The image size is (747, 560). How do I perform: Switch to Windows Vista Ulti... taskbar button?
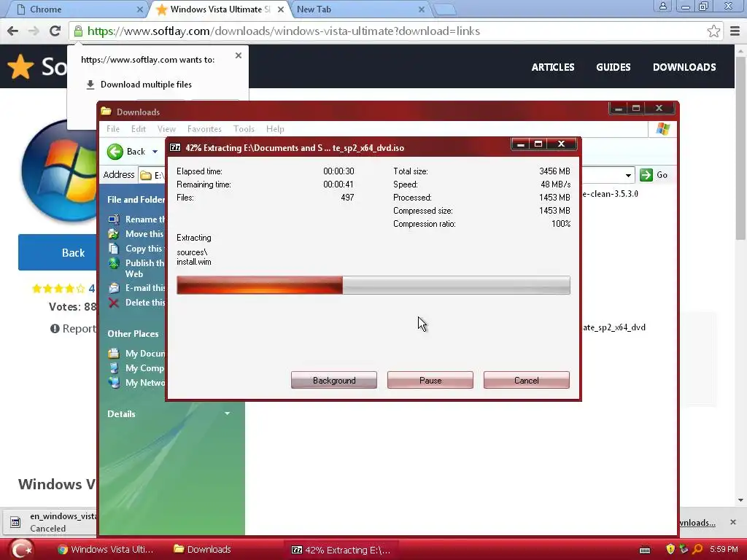point(106,550)
